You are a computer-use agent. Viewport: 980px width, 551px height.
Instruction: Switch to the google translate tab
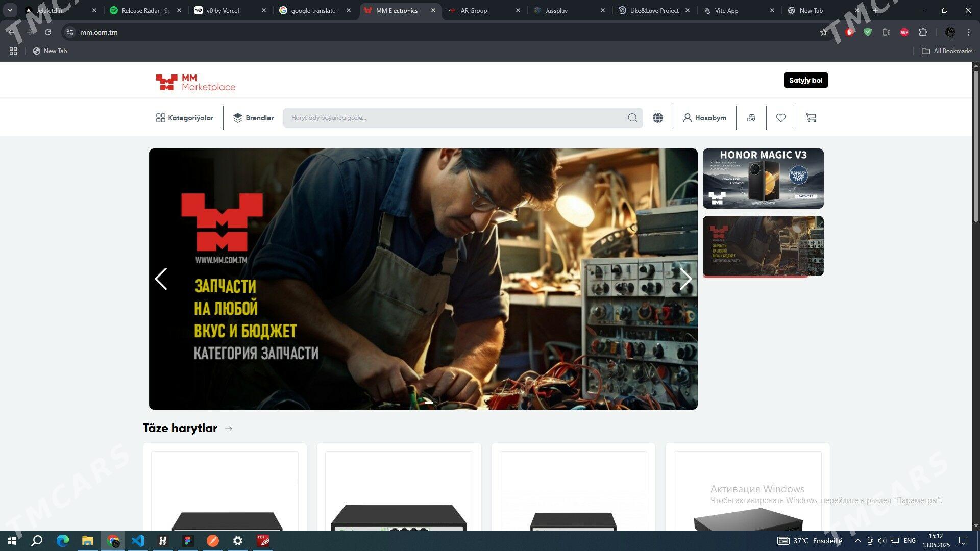pos(312,10)
